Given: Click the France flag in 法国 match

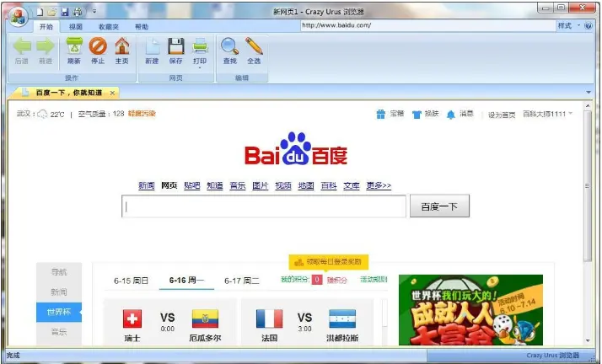Looking at the screenshot, I should [x=269, y=318].
